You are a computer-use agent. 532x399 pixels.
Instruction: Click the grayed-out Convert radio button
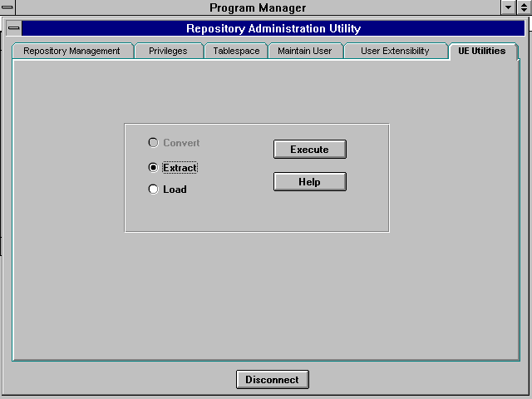[x=153, y=143]
